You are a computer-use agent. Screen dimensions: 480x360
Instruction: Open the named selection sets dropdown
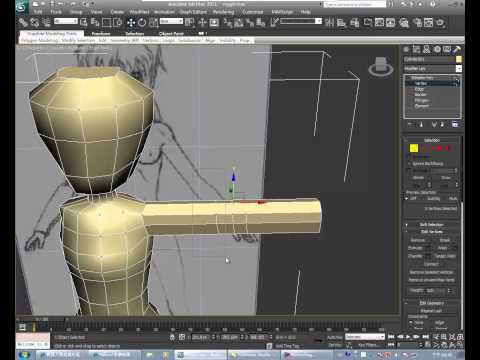point(301,21)
